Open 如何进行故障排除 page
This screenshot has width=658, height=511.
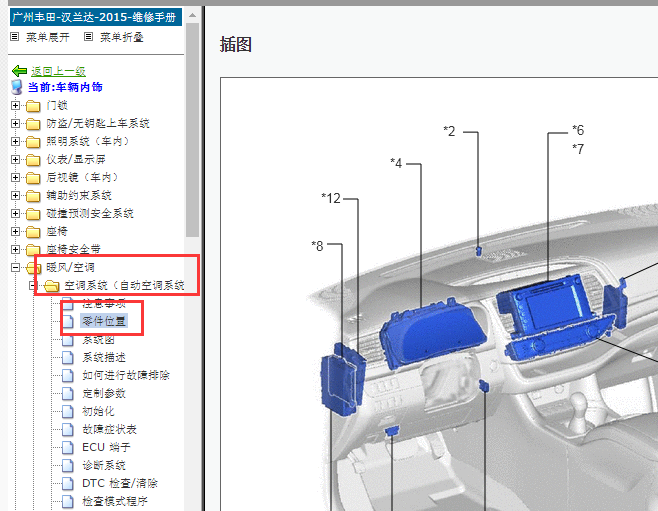[x=126, y=375]
